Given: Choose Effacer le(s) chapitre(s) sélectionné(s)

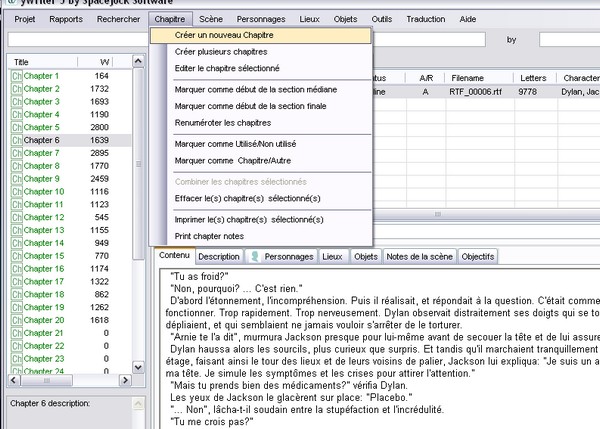Looking at the screenshot, I should pos(261,199).
